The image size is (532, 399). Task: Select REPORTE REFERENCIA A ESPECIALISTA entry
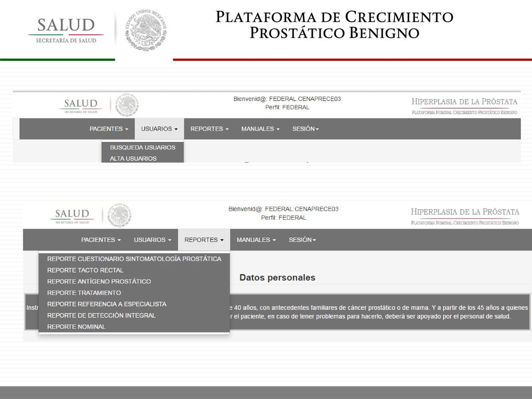107,304
